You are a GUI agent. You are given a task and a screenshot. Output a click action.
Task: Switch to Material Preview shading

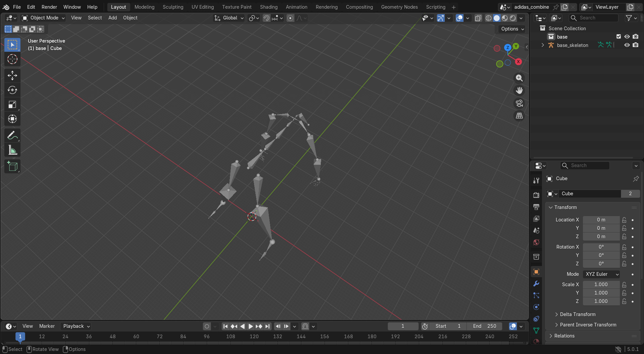tap(505, 18)
